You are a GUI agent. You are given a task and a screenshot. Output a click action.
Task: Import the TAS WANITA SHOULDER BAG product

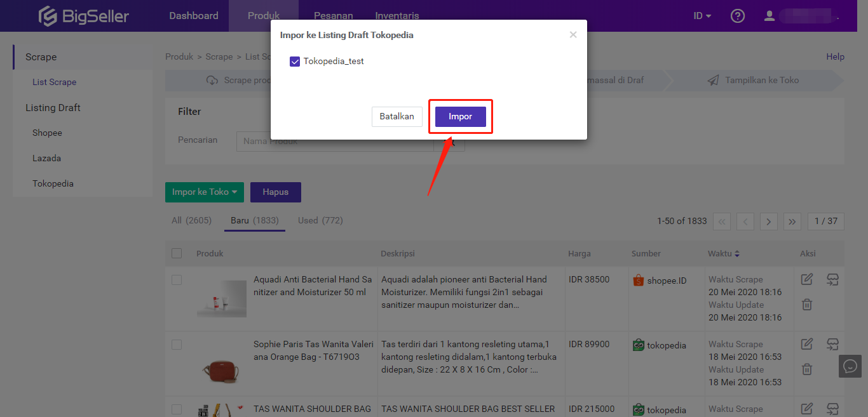click(x=832, y=409)
